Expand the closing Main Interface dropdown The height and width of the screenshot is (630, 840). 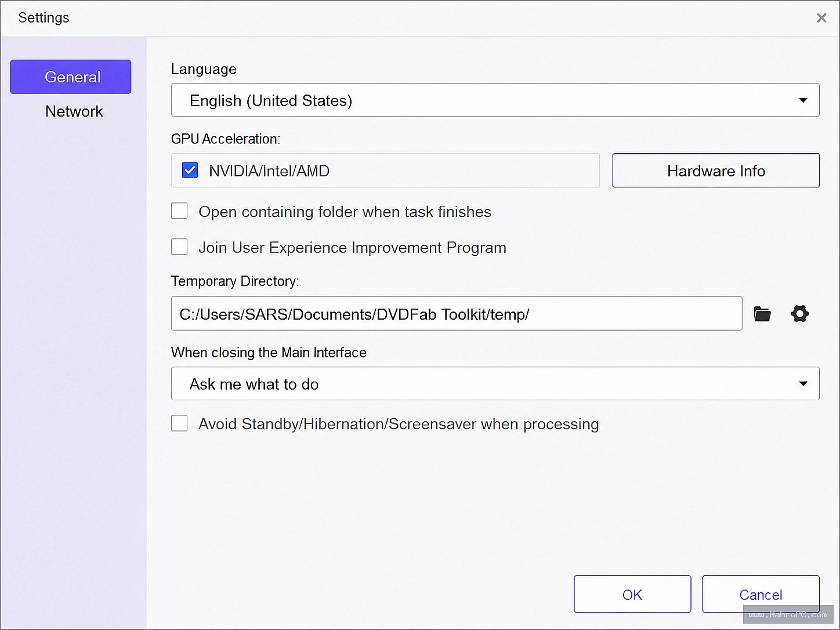pyautogui.click(x=495, y=383)
